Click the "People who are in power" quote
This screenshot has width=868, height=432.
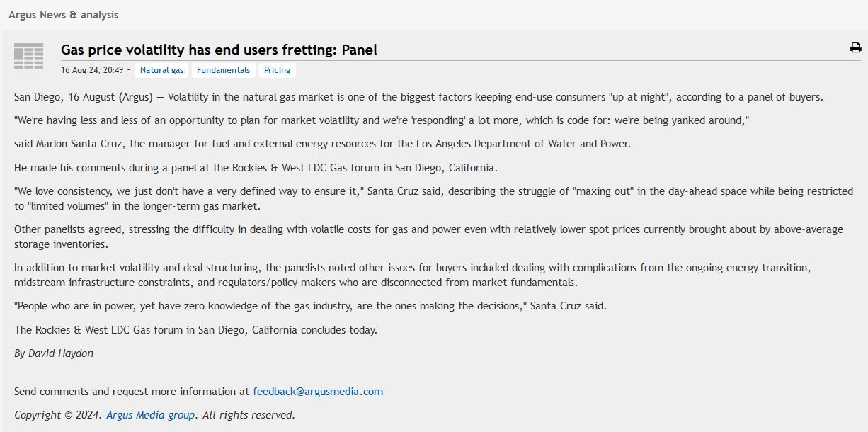pyautogui.click(x=310, y=306)
